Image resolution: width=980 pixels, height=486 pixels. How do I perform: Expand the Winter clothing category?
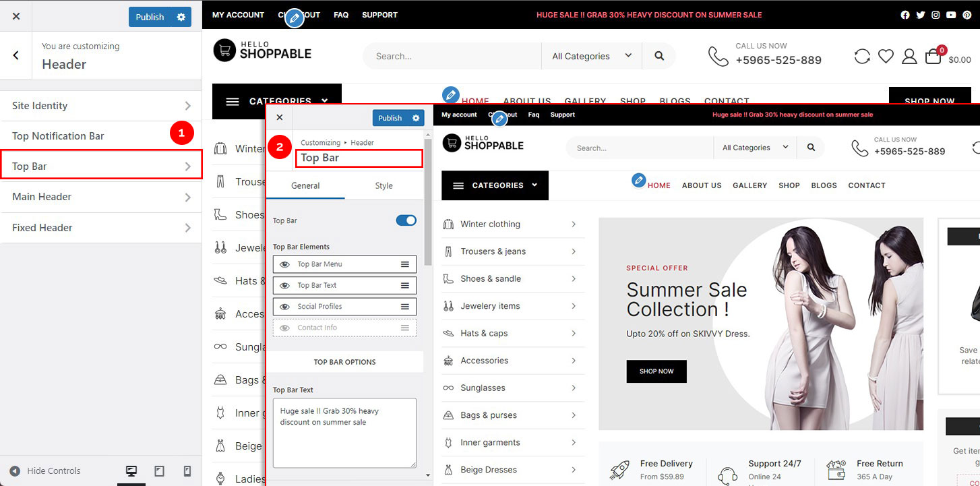(x=572, y=224)
